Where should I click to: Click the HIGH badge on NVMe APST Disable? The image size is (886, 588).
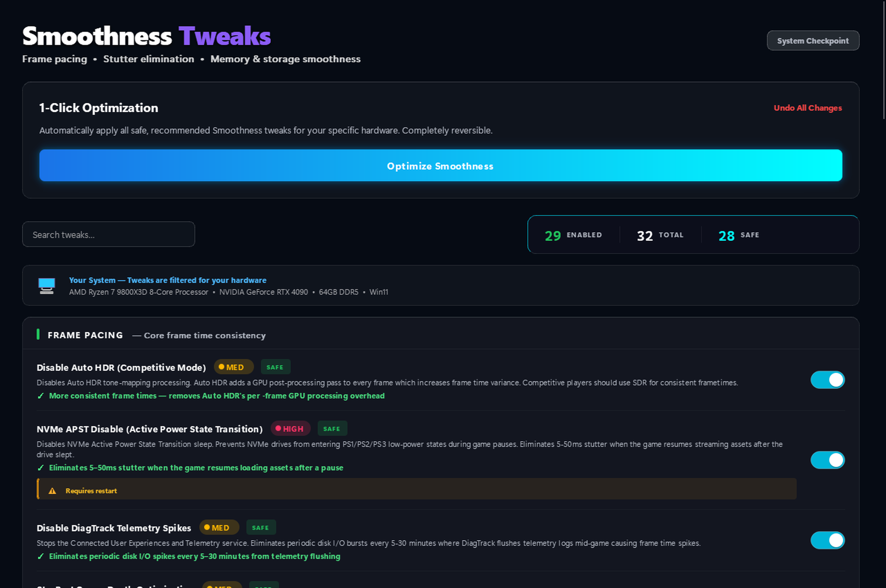pyautogui.click(x=290, y=428)
